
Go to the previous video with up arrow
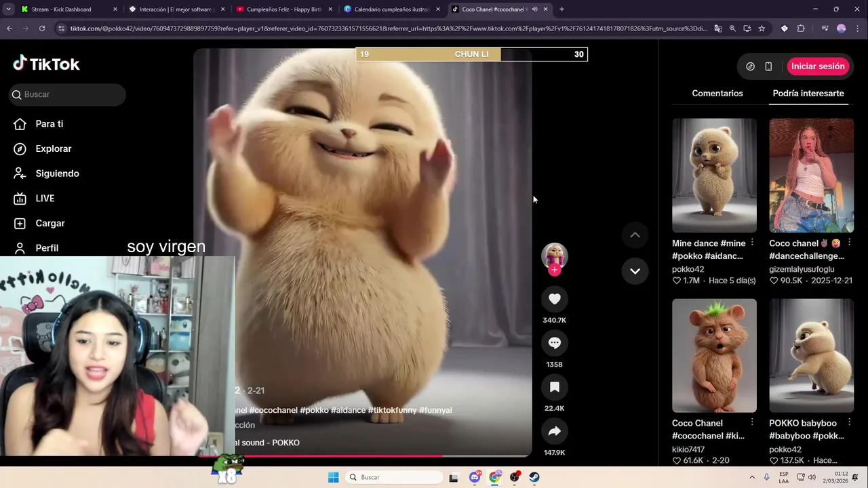click(635, 235)
